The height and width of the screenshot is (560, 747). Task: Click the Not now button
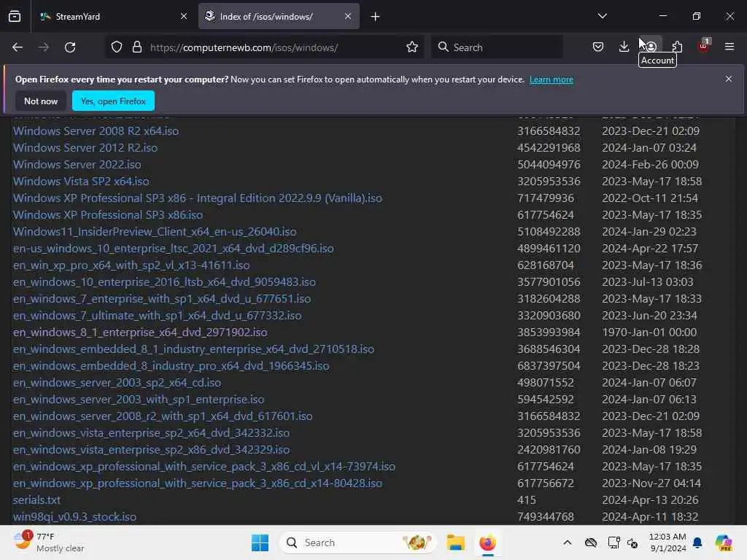pos(41,101)
